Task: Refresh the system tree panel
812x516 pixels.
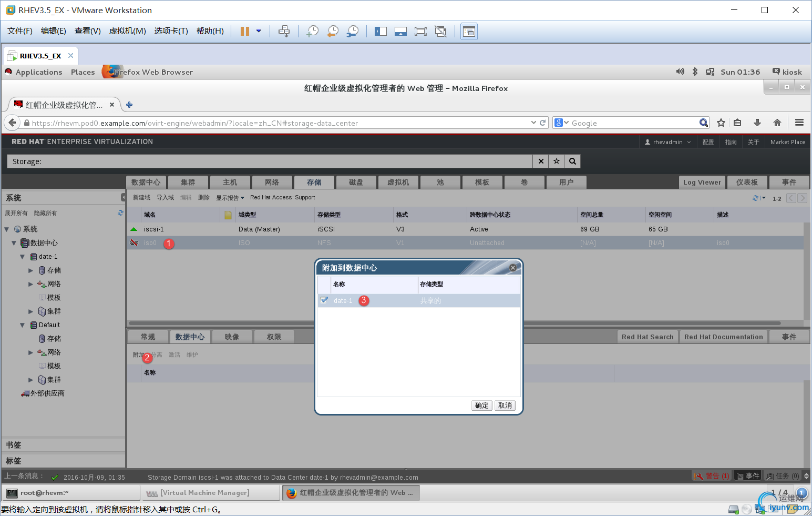Action: (120, 213)
